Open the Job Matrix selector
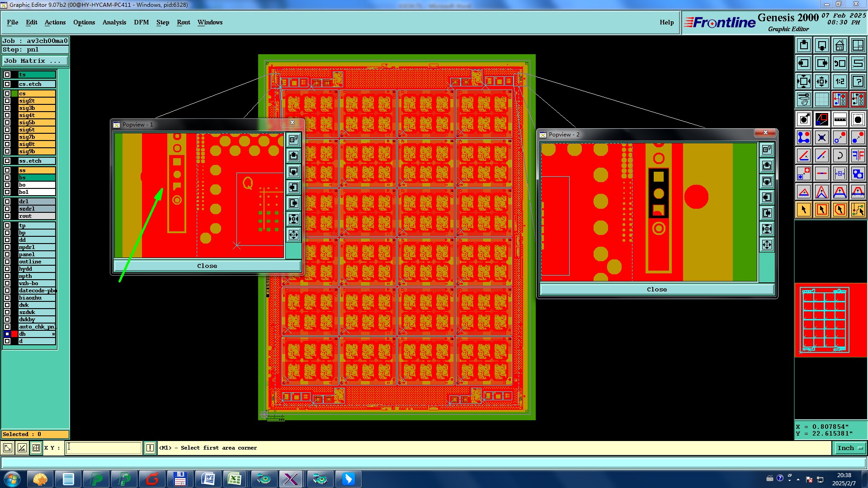The image size is (868, 488). pos(35,61)
